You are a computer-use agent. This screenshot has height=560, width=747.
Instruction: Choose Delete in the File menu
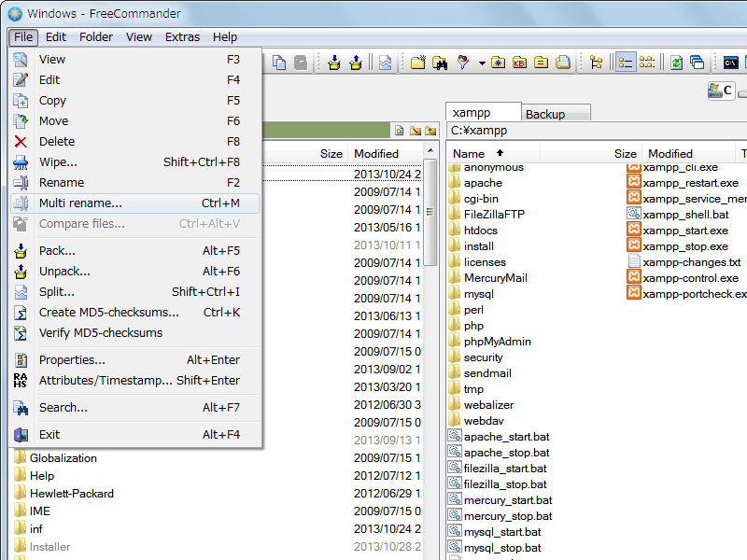point(135,142)
